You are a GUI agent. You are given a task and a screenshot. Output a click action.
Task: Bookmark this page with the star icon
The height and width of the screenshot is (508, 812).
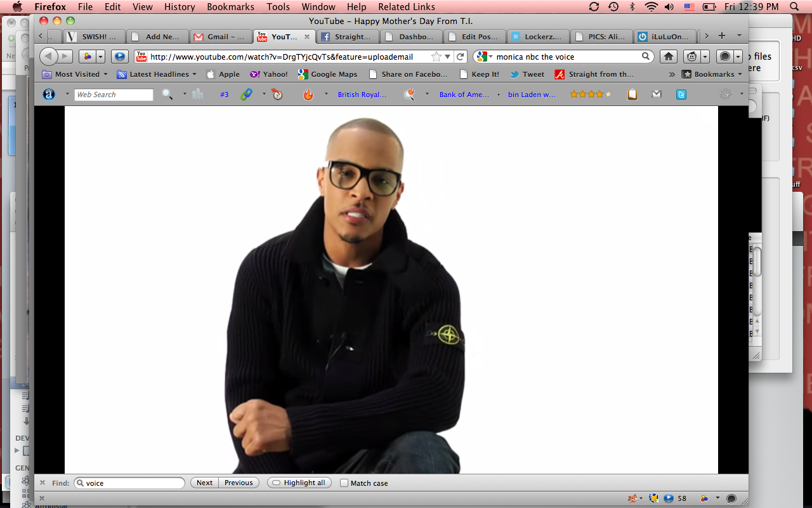click(x=436, y=57)
